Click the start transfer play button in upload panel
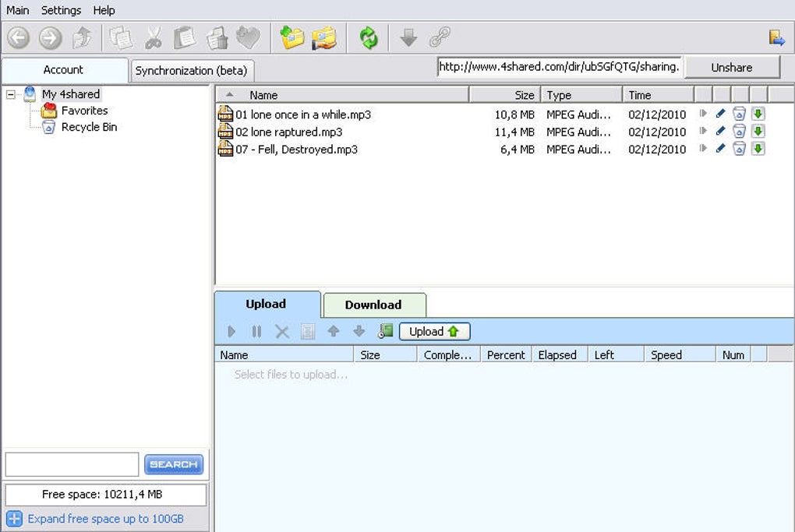Screen dimensions: 795x532 tap(231, 332)
